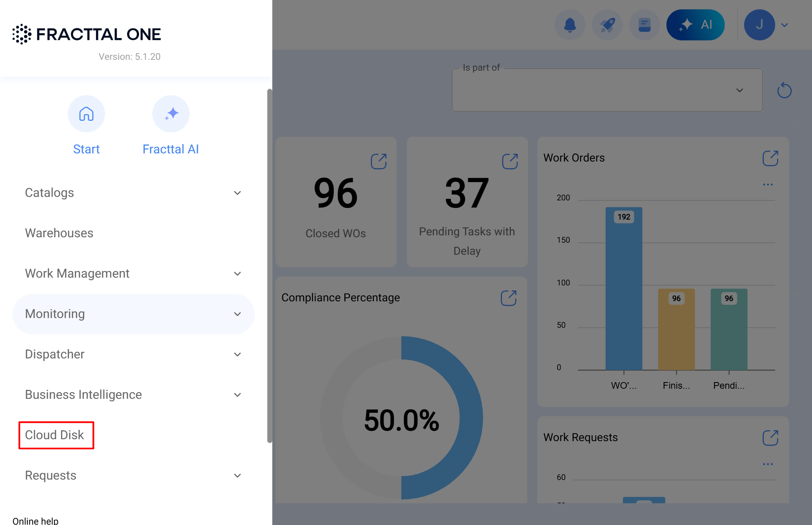The width and height of the screenshot is (812, 525).
Task: Open Work Orders chart external icon
Action: pos(770,158)
